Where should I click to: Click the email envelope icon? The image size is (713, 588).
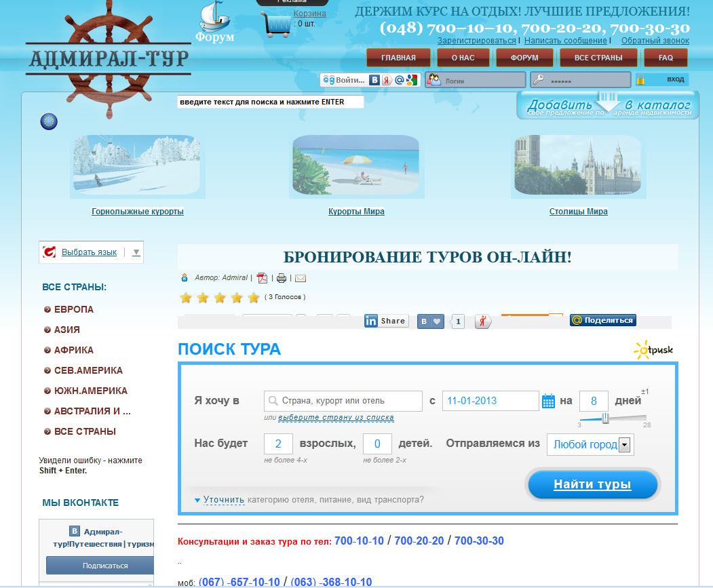[x=300, y=278]
